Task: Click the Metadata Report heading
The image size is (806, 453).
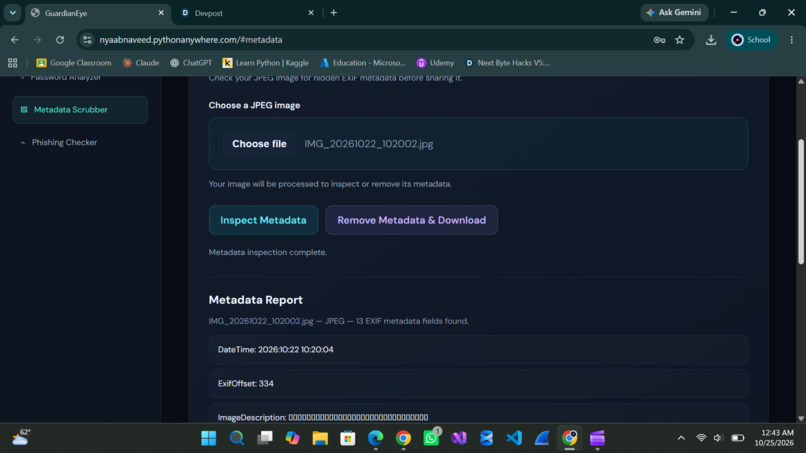Action: (x=255, y=300)
